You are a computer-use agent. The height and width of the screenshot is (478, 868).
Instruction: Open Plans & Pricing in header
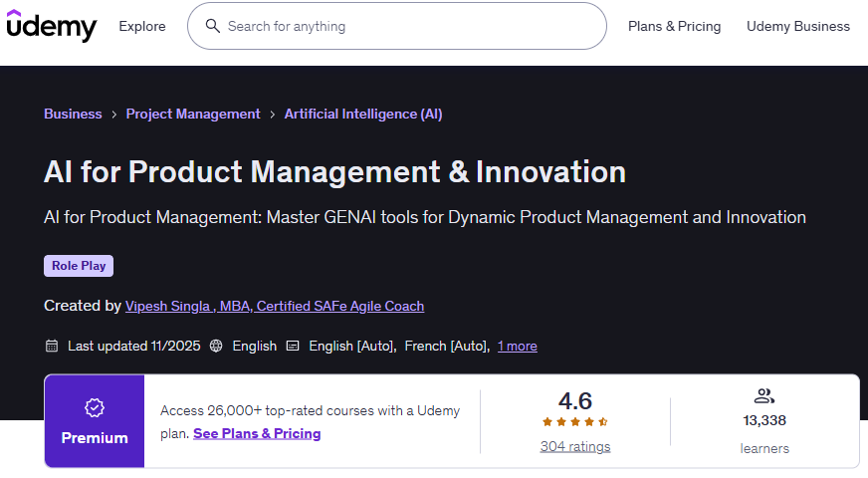pyautogui.click(x=674, y=26)
